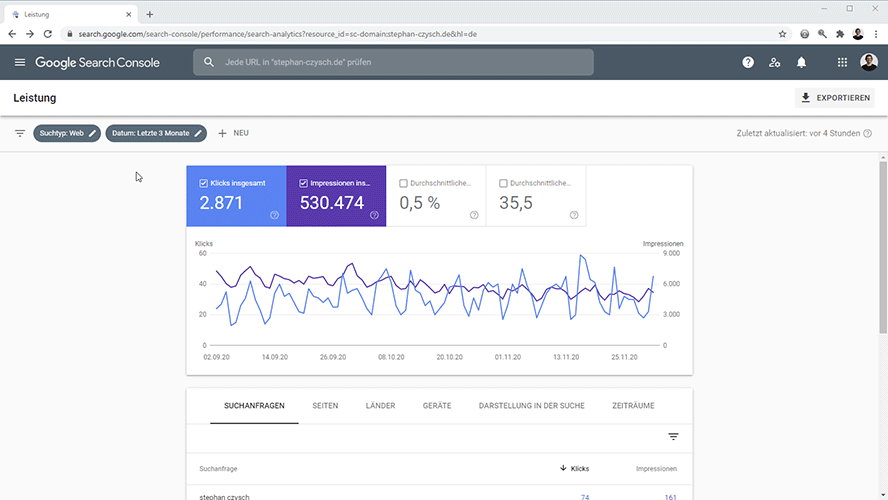This screenshot has height=500, width=888.
Task: Click the Google Search Console logo
Action: point(97,62)
